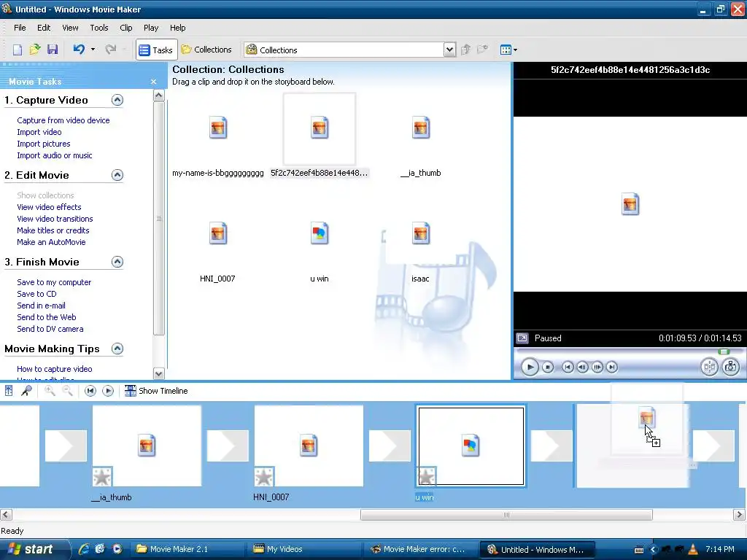Click Make titles or credits
This screenshot has height=560, width=747.
(x=53, y=230)
